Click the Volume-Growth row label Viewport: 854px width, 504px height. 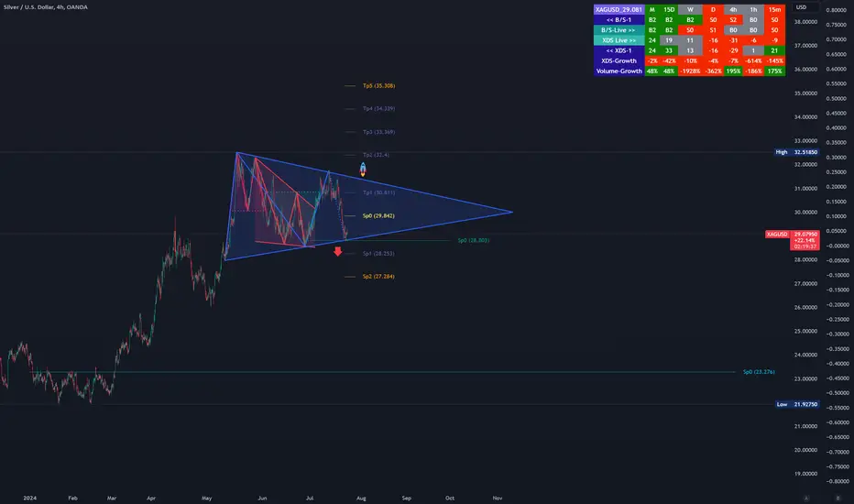(x=619, y=71)
